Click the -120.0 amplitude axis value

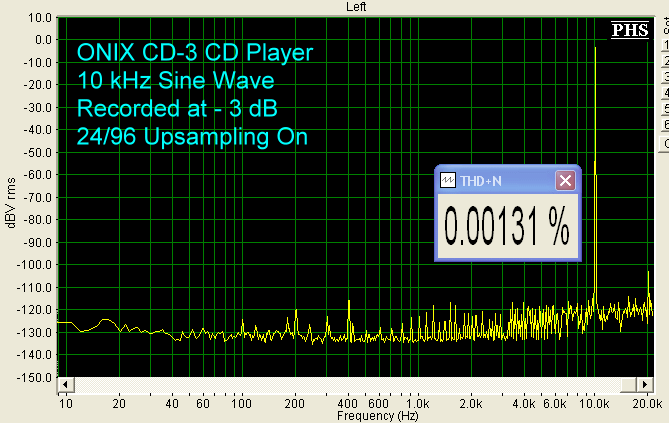tap(34, 310)
